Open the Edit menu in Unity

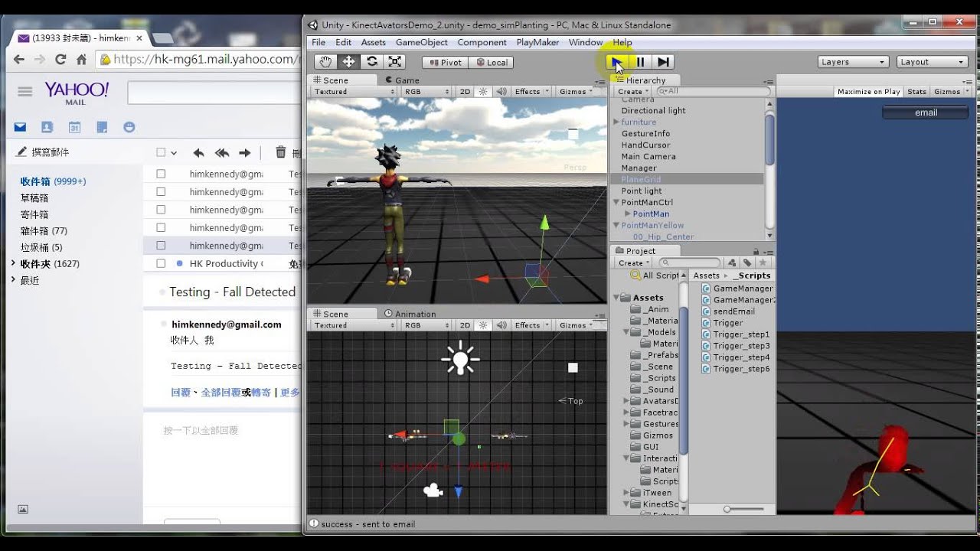tap(343, 42)
